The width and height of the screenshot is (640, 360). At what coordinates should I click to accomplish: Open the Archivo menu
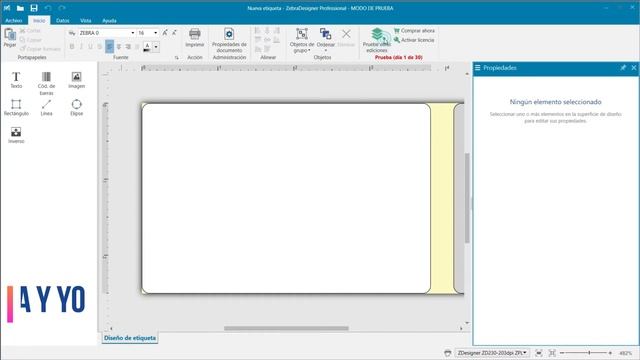point(13,20)
